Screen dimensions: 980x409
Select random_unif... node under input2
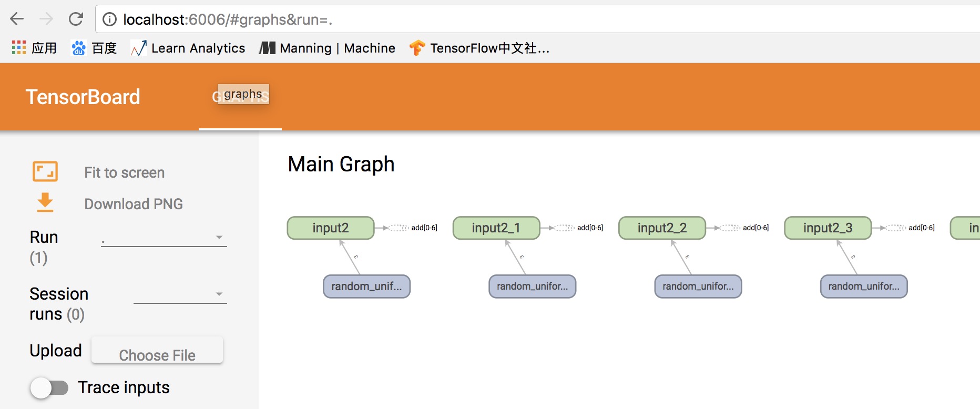pyautogui.click(x=366, y=287)
